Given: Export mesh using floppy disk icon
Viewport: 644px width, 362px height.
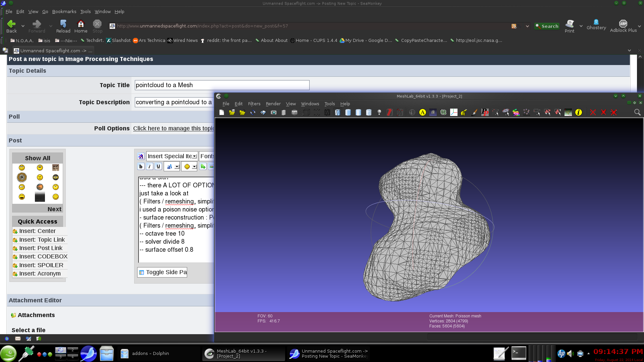Looking at the screenshot, I should (x=263, y=113).
